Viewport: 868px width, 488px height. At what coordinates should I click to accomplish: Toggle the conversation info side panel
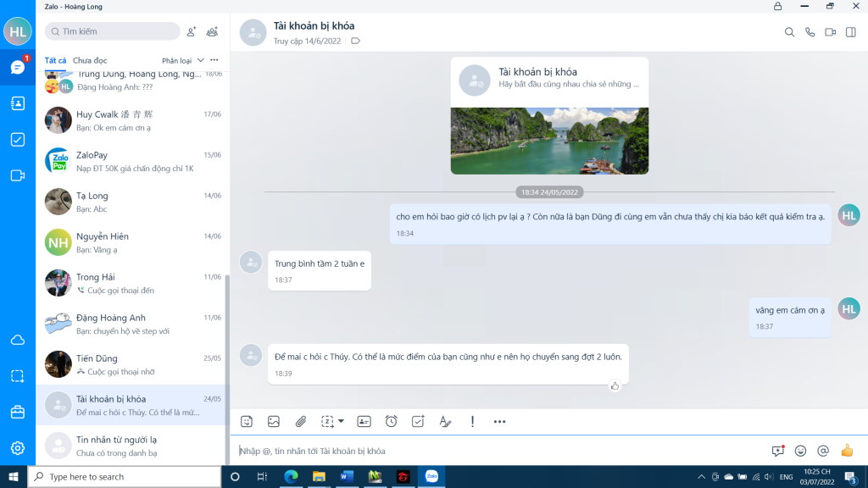click(x=850, y=32)
